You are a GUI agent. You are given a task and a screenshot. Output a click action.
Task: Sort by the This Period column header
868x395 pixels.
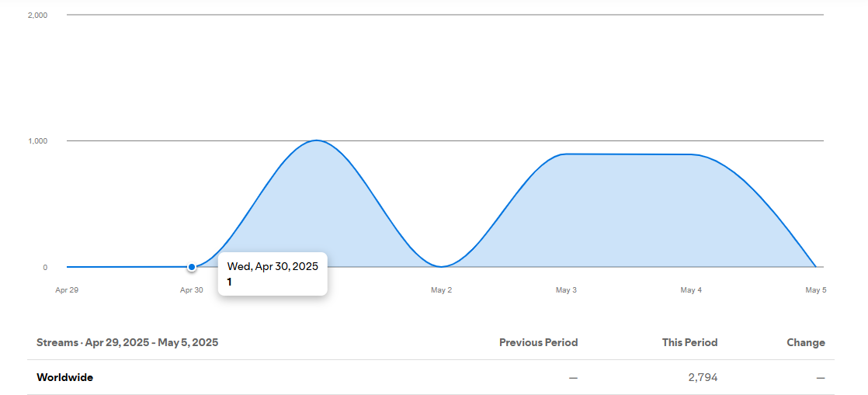689,342
